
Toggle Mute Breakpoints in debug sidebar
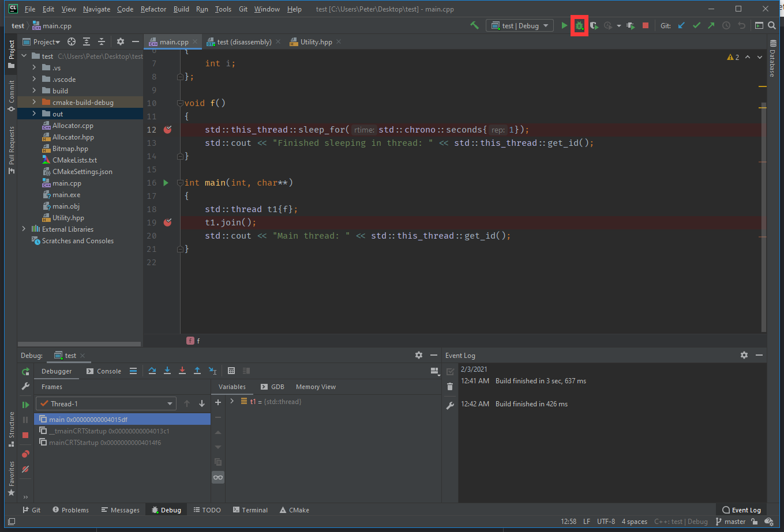coord(25,469)
